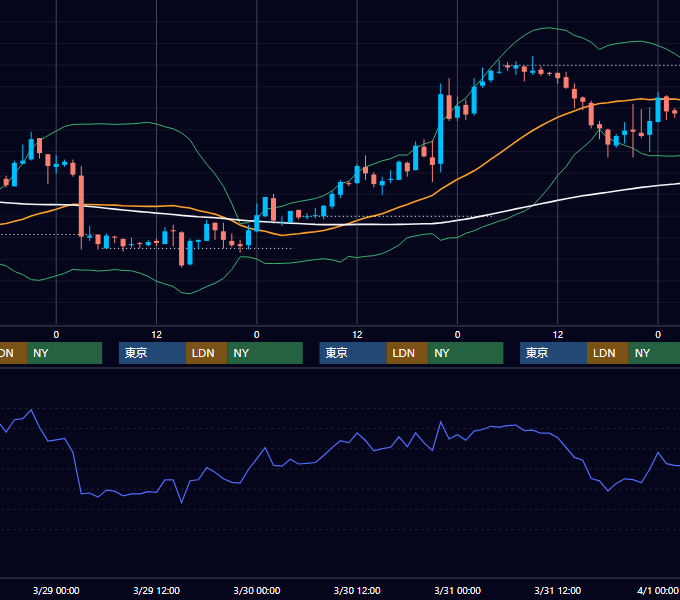Select the NY block following 3/31 LDN

[x=654, y=353]
